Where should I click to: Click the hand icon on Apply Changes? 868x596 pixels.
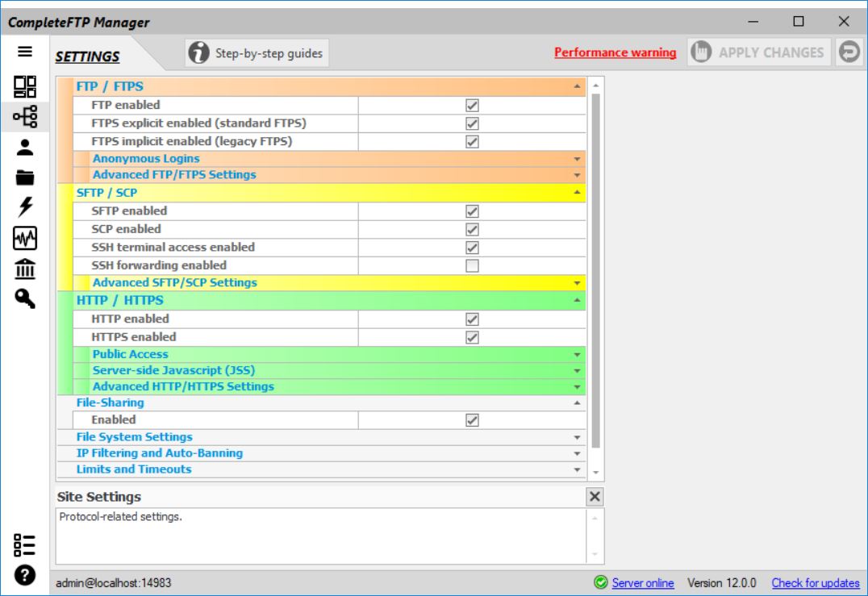point(701,52)
